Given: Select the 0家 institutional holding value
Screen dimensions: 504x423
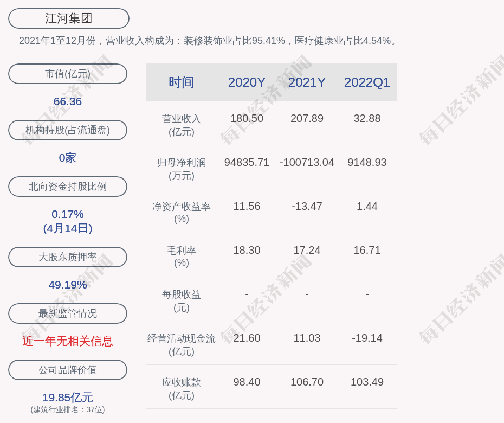Looking at the screenshot, I should (68, 158).
